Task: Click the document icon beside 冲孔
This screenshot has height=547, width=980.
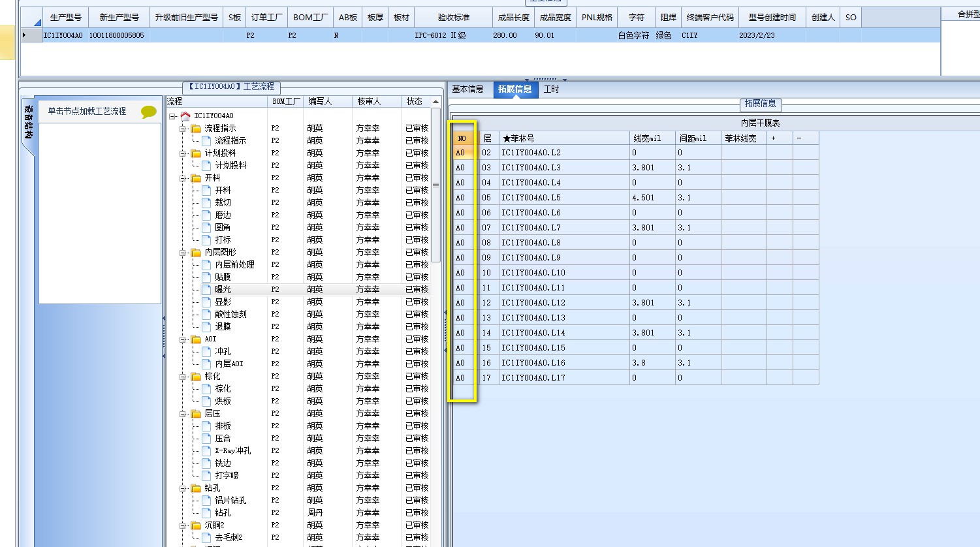Action: [x=206, y=352]
